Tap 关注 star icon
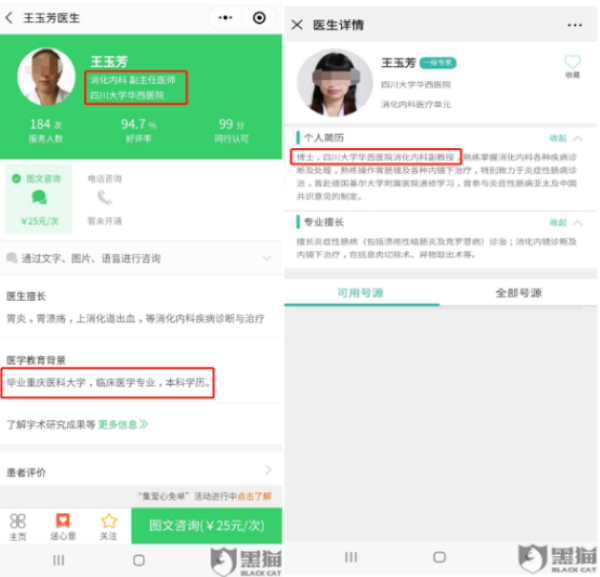The height and width of the screenshot is (577, 600). [109, 526]
